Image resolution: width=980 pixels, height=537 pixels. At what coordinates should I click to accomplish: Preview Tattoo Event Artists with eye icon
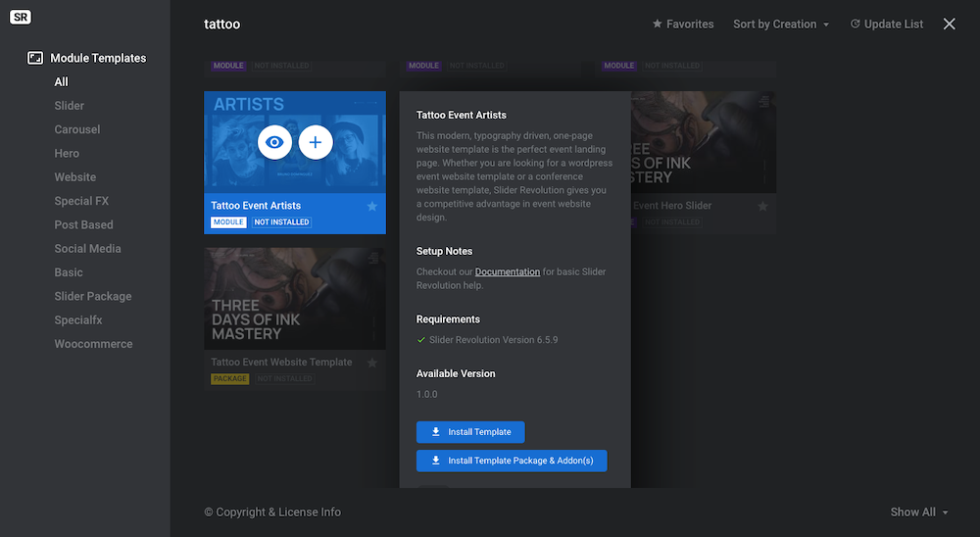[x=274, y=142]
